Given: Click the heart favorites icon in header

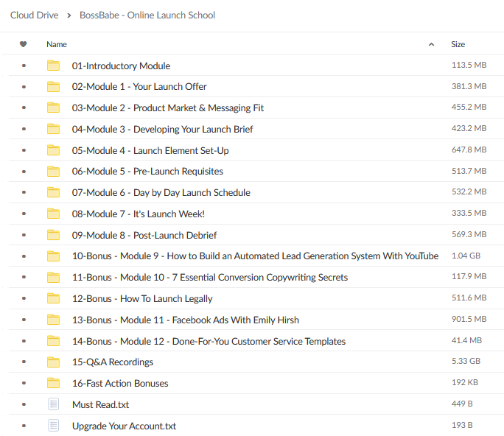Looking at the screenshot, I should [24, 44].
